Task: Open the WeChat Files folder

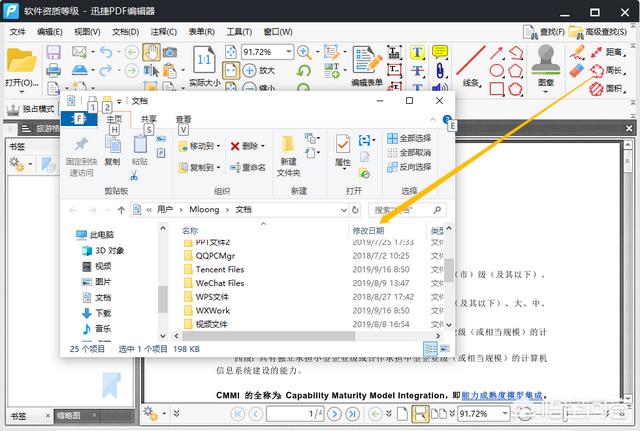Action: coord(219,283)
